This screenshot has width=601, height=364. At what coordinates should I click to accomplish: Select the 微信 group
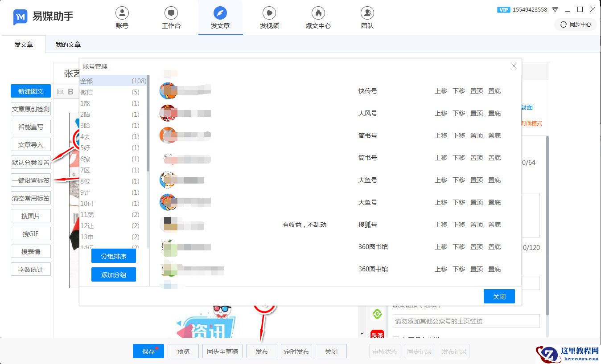coord(113,92)
